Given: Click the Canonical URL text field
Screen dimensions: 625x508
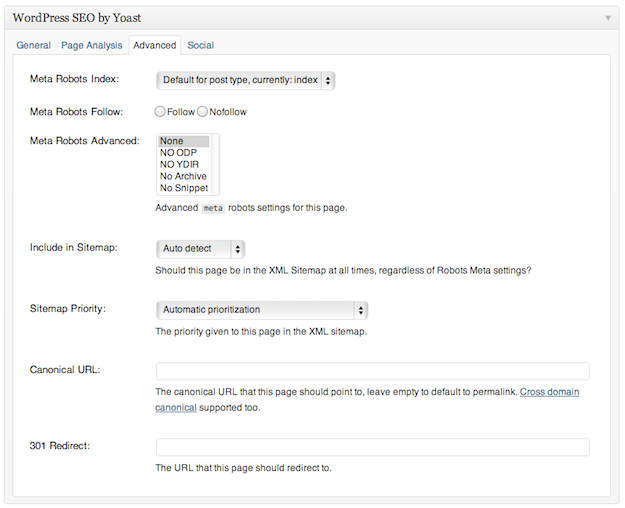Looking at the screenshot, I should coord(373,371).
